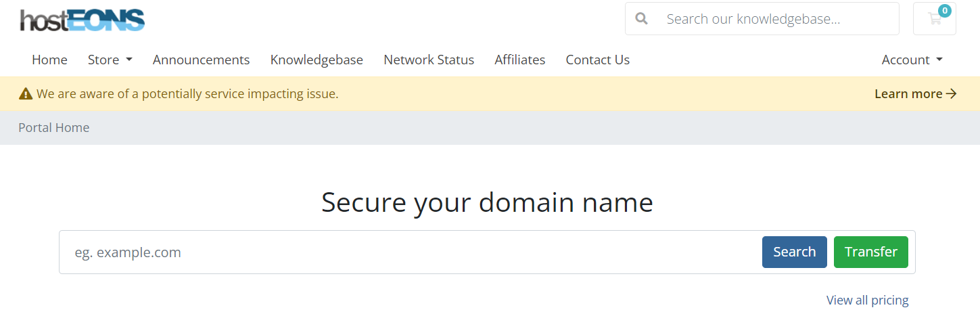Open the Knowledgebase menu item
980x335 pixels.
(317, 60)
